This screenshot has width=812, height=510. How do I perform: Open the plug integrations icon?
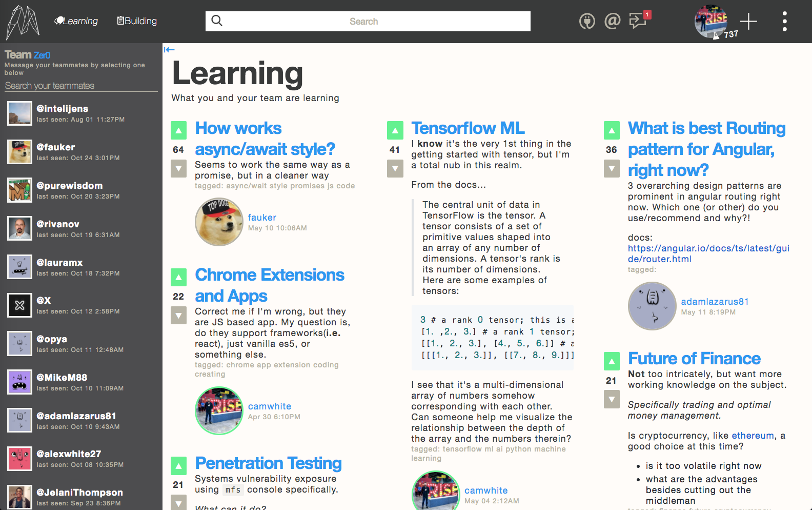(x=587, y=21)
